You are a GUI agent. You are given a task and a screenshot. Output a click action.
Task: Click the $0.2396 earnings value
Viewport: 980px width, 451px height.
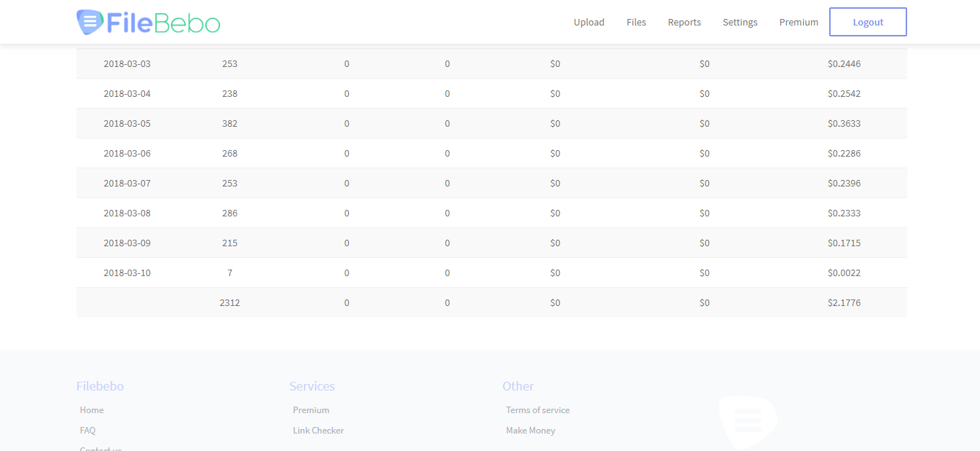click(x=844, y=183)
